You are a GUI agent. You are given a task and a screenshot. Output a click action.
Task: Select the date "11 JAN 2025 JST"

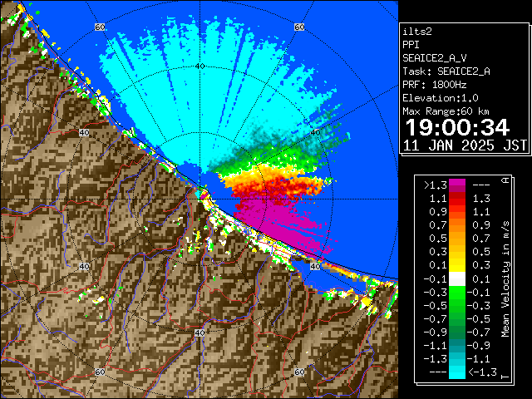[465, 145]
